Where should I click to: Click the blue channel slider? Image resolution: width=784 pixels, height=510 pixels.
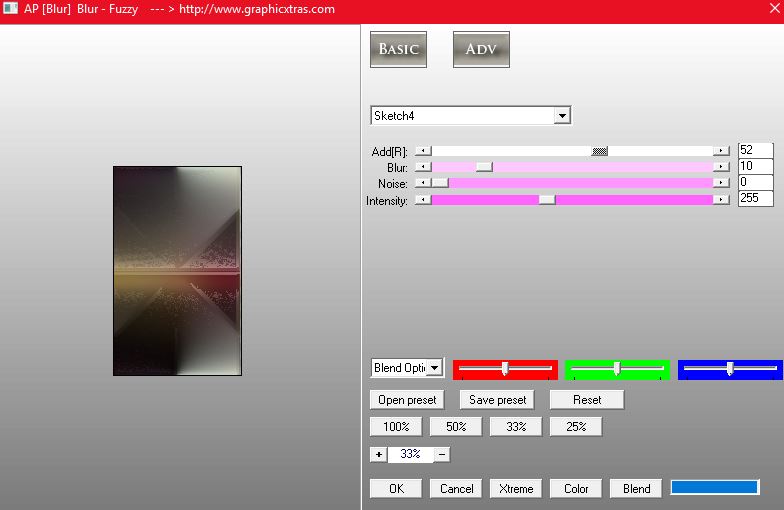pos(730,369)
